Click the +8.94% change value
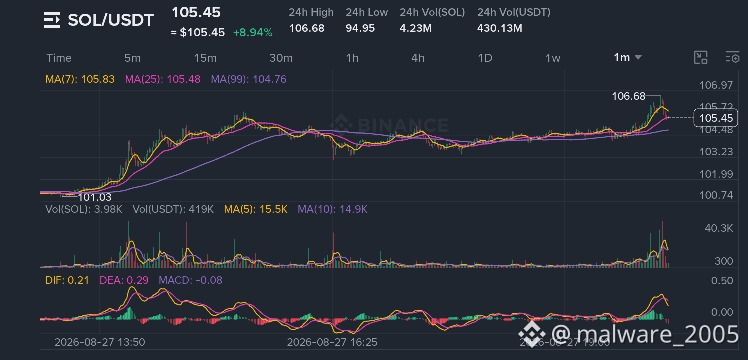Screen dimensions: 748x360 coord(253,32)
